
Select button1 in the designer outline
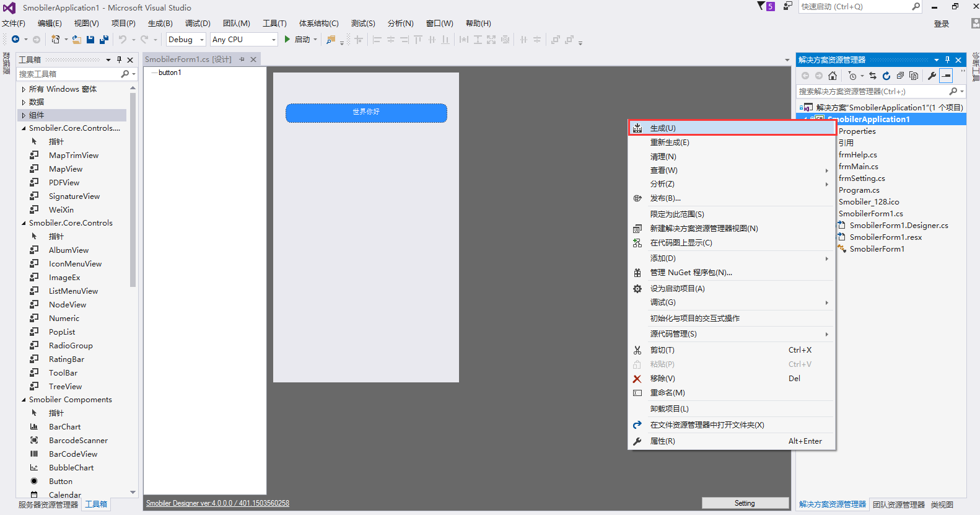[x=170, y=73]
